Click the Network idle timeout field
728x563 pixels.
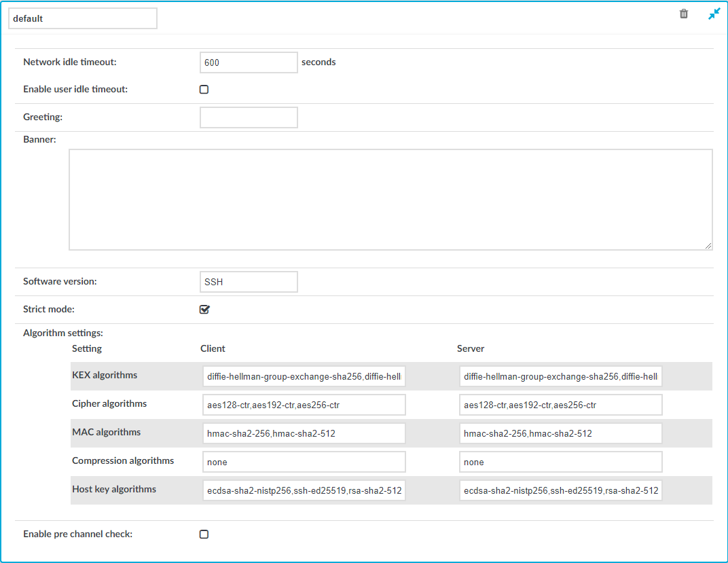pos(249,62)
